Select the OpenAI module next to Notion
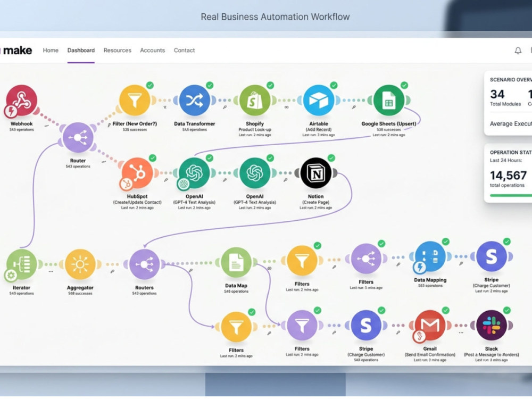 coord(255,173)
